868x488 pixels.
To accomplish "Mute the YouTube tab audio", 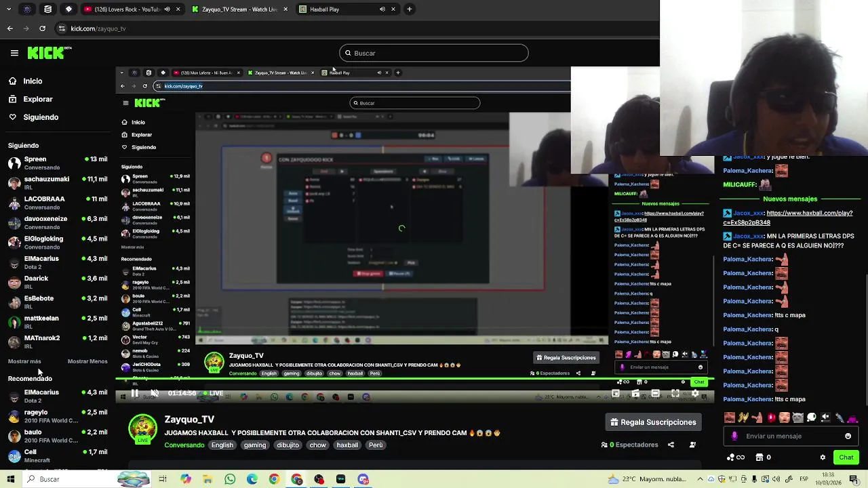I will 167,9.
